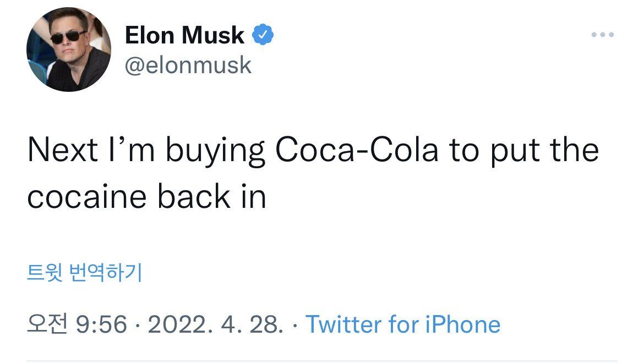Open Elon Musk's round profile photo
Screen dimensions: 644x364
click(68, 49)
